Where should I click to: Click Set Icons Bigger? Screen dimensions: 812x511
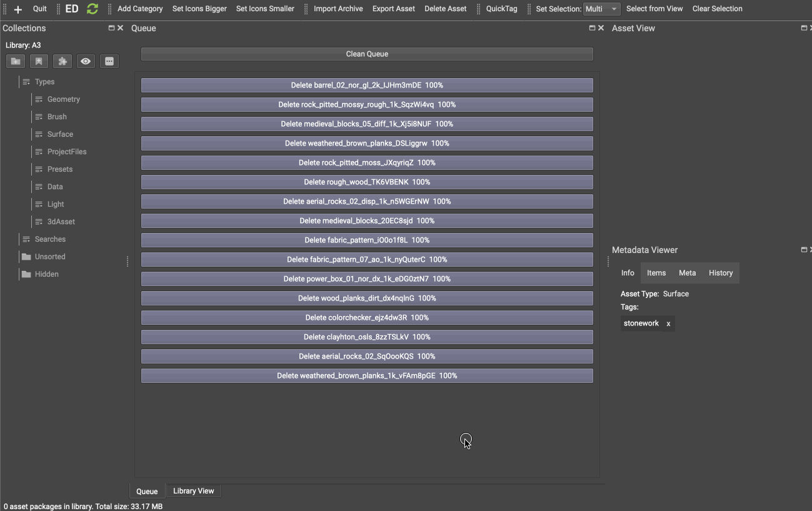point(199,9)
